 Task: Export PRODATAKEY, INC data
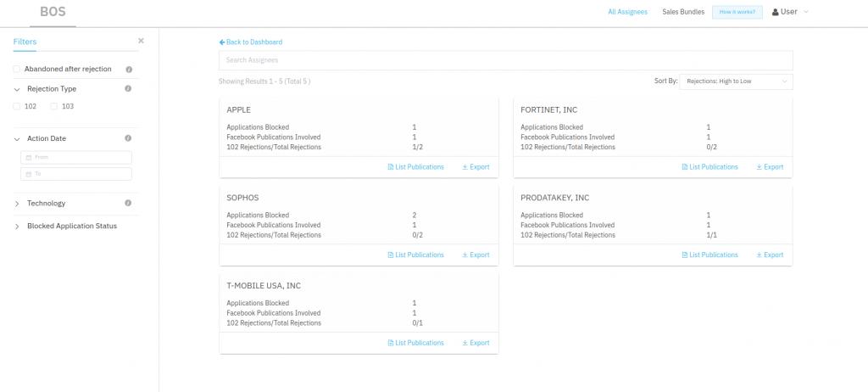click(x=770, y=255)
